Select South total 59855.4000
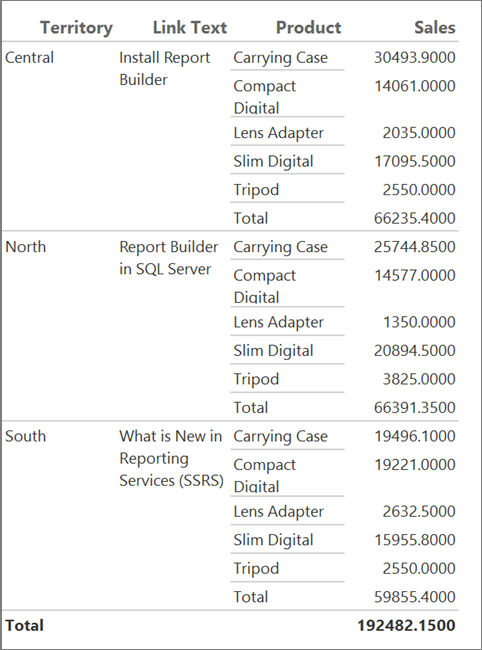482x650 pixels. [x=415, y=597]
